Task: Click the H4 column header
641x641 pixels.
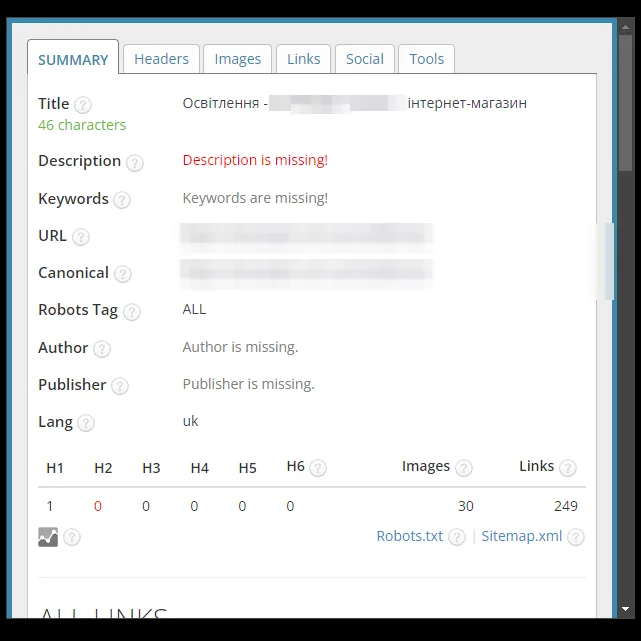Action: [x=199, y=468]
